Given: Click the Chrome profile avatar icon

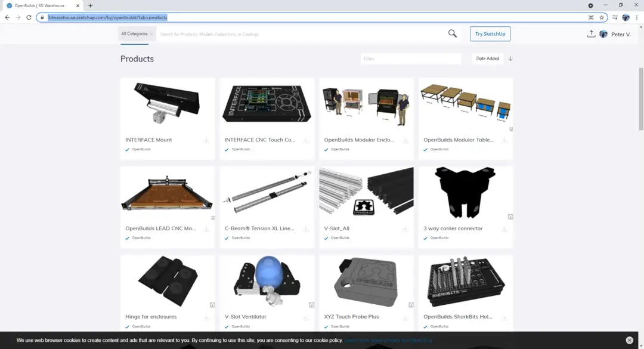Looking at the screenshot, I should (626, 17).
